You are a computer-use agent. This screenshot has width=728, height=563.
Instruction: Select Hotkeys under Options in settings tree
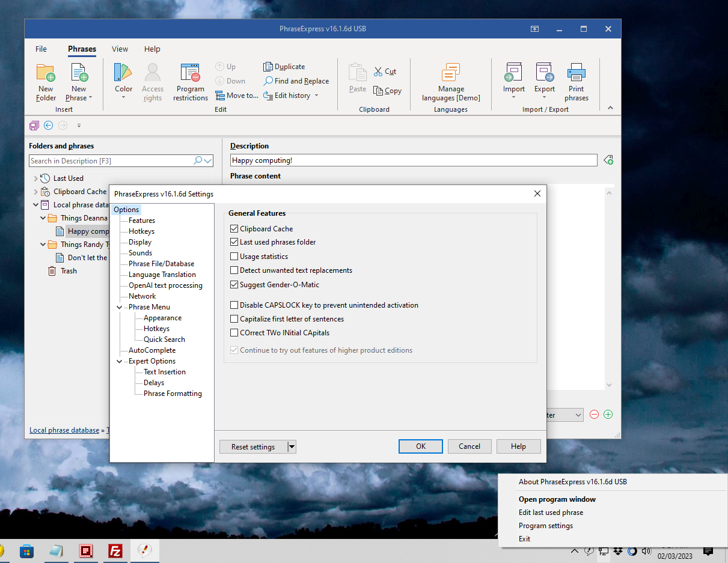pos(141,231)
